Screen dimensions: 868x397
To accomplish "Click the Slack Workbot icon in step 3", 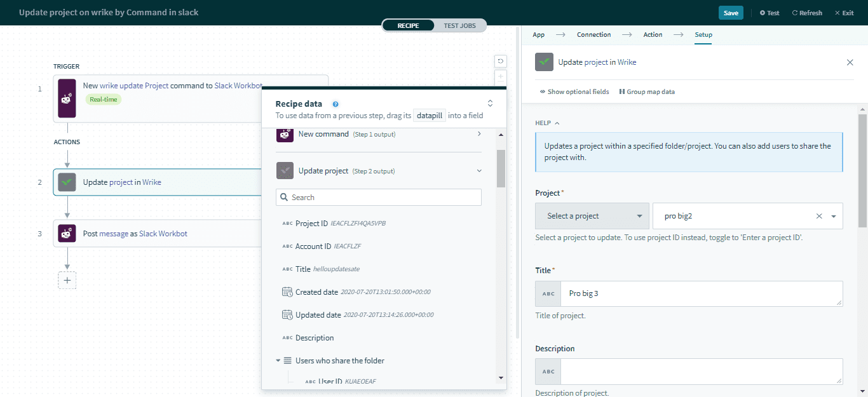I will (x=67, y=234).
